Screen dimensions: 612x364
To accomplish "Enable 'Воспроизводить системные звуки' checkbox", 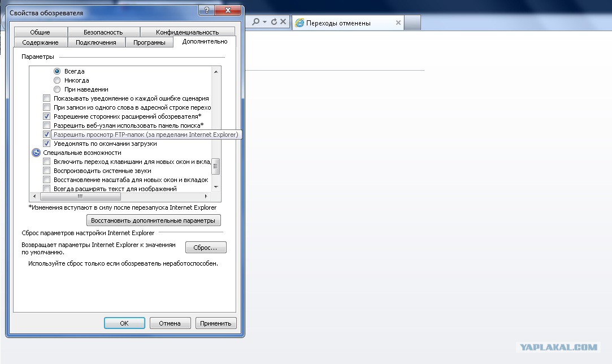I will click(46, 171).
